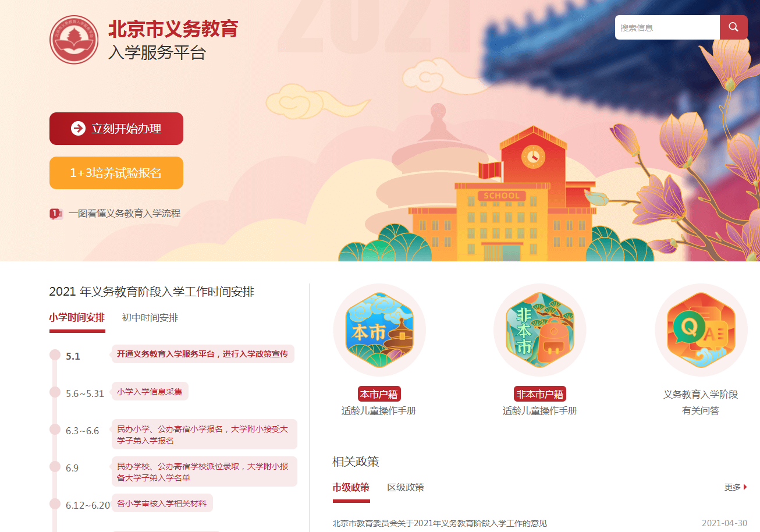The width and height of the screenshot is (760, 532).
Task: Open the 非本市 hexagon backpack icon
Action: pos(540,330)
